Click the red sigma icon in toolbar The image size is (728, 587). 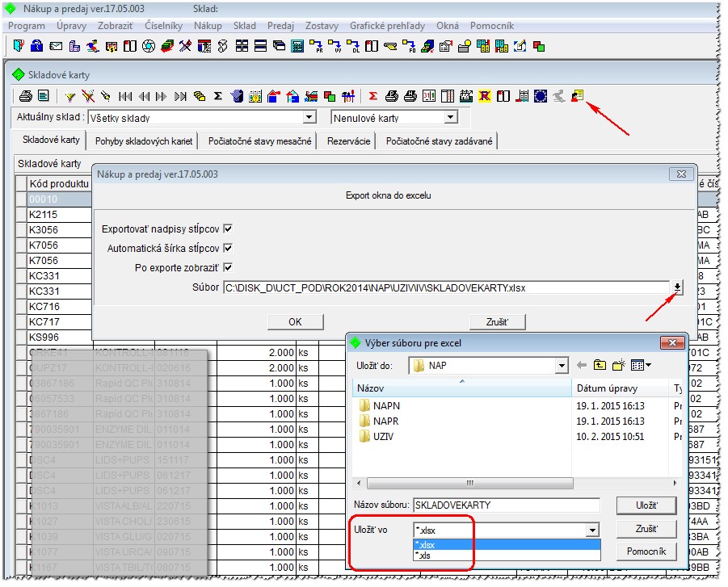[x=372, y=96]
